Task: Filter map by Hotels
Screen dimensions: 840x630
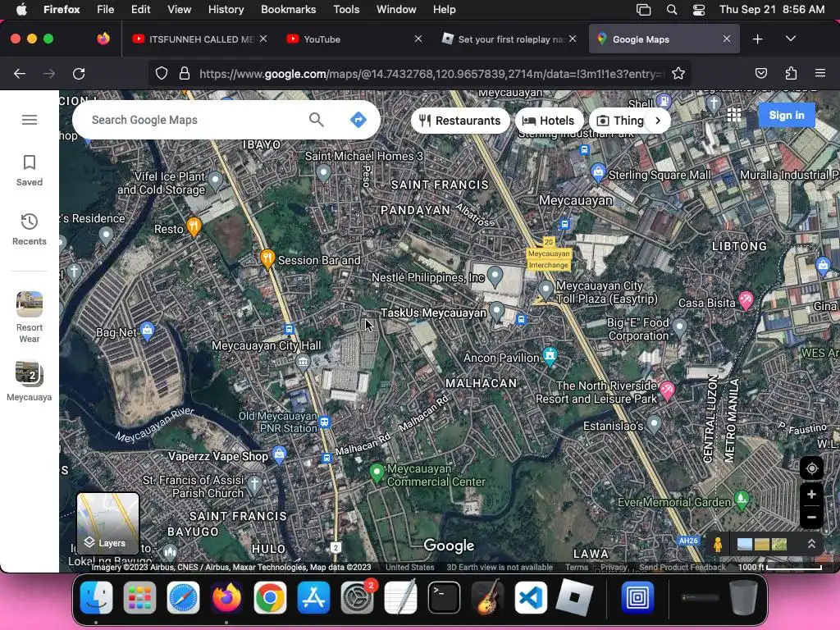Action: [549, 121]
